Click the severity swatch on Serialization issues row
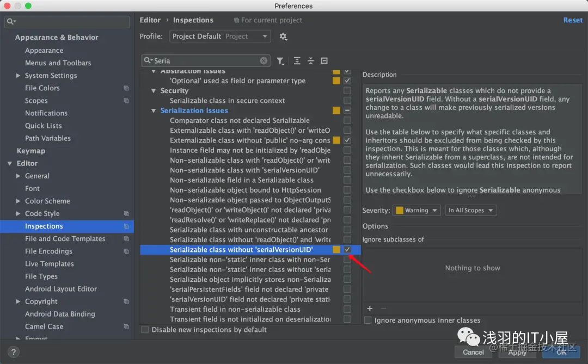 [x=336, y=110]
